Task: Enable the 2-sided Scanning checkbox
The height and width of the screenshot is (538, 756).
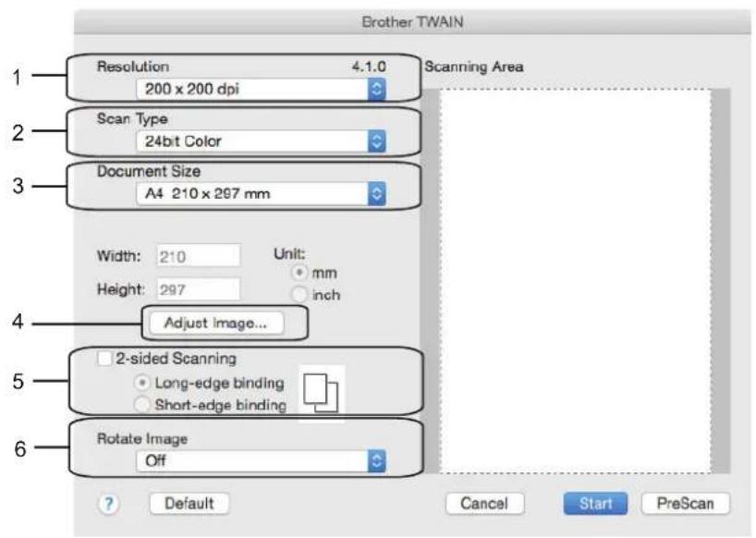Action: pyautogui.click(x=104, y=359)
